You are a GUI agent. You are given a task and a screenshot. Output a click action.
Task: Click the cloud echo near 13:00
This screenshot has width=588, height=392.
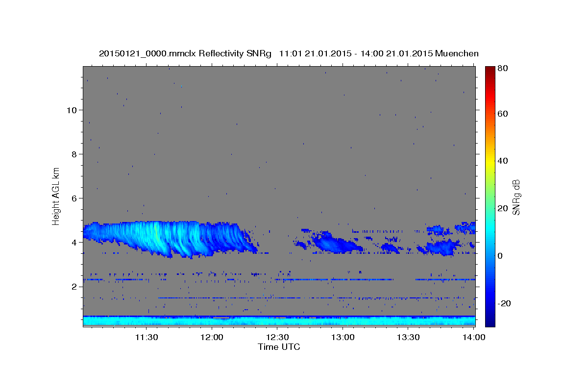(337, 243)
